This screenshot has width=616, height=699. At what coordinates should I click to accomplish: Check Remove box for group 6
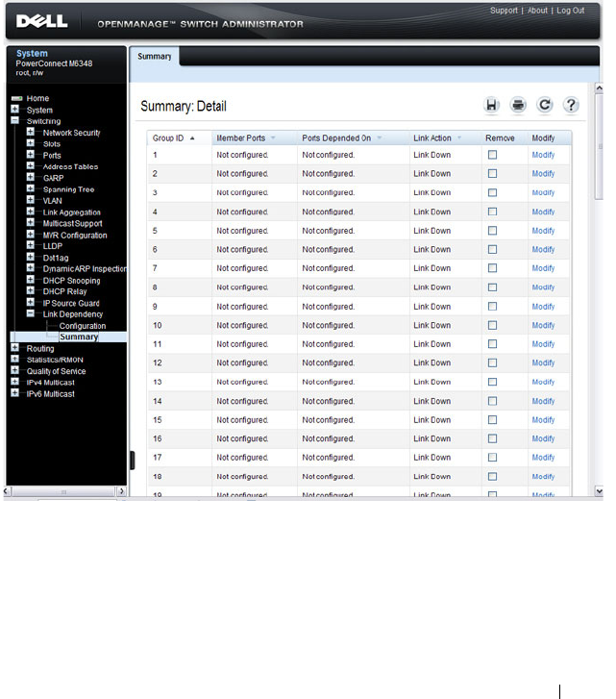click(x=492, y=249)
